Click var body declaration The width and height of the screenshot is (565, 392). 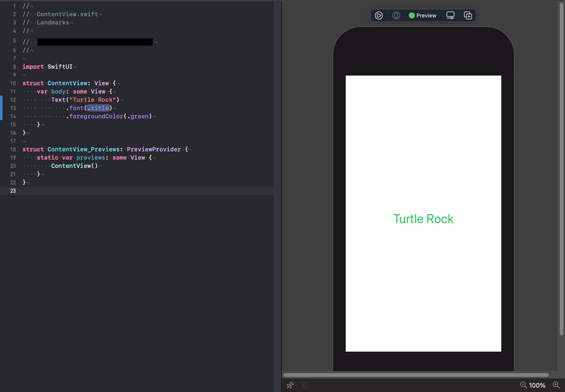74,91
